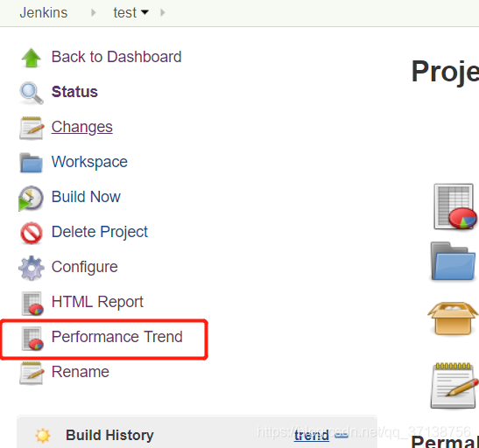
Task: Click the Configure gear icon
Action: [32, 268]
